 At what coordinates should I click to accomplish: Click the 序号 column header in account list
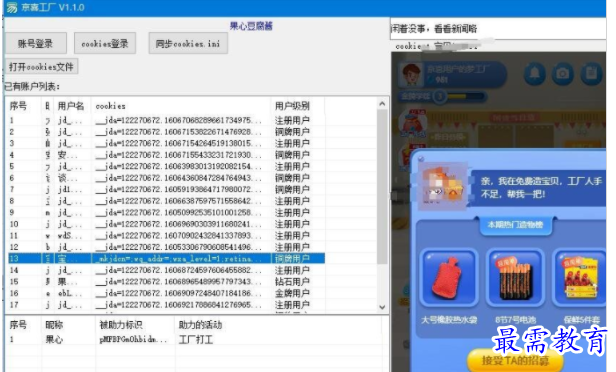23,106
